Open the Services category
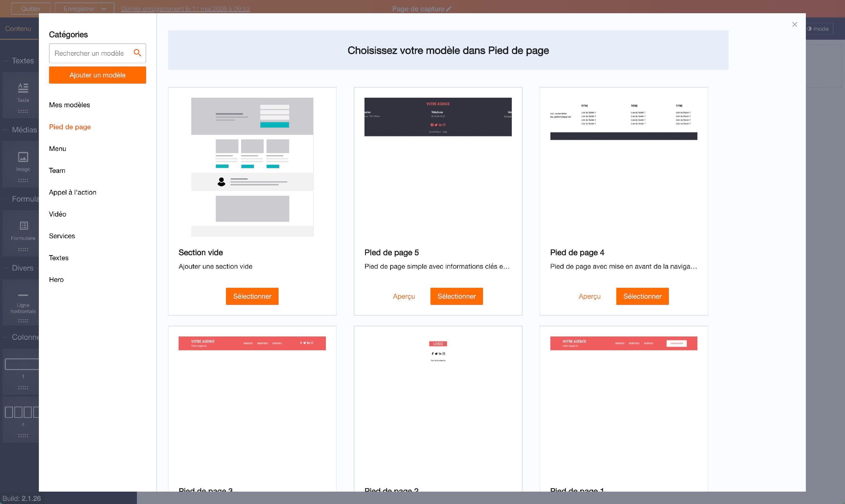The width and height of the screenshot is (845, 504). tap(62, 236)
